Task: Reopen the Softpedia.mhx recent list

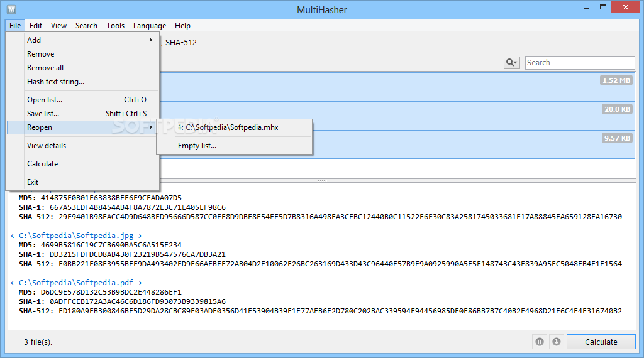Action: 234,127
